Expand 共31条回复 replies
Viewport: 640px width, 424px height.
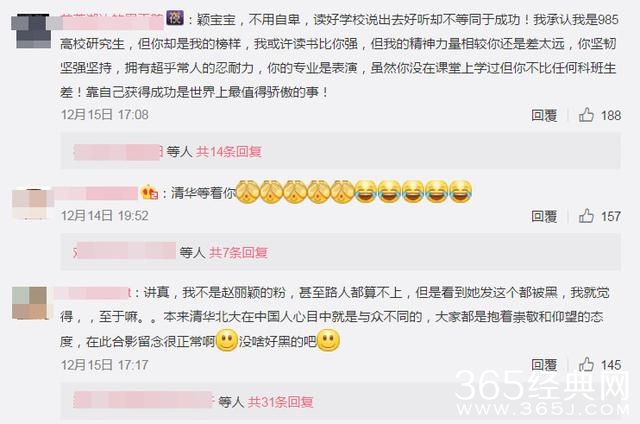coord(280,402)
